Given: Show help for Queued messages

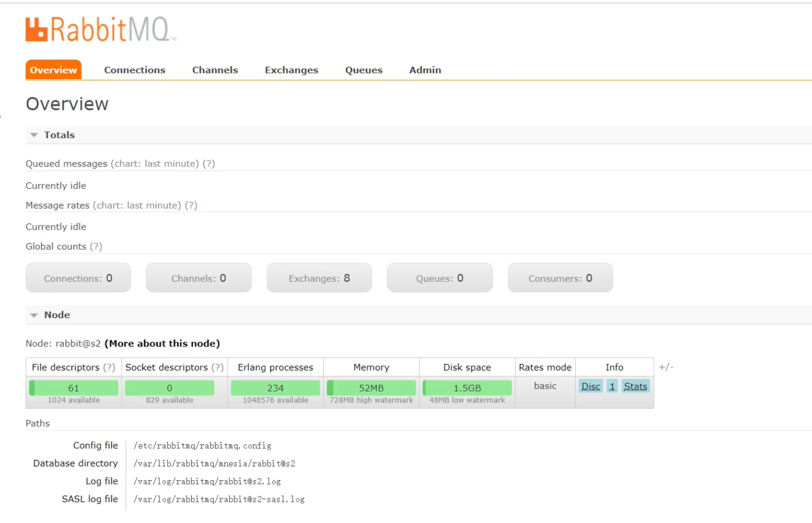Looking at the screenshot, I should [208, 164].
